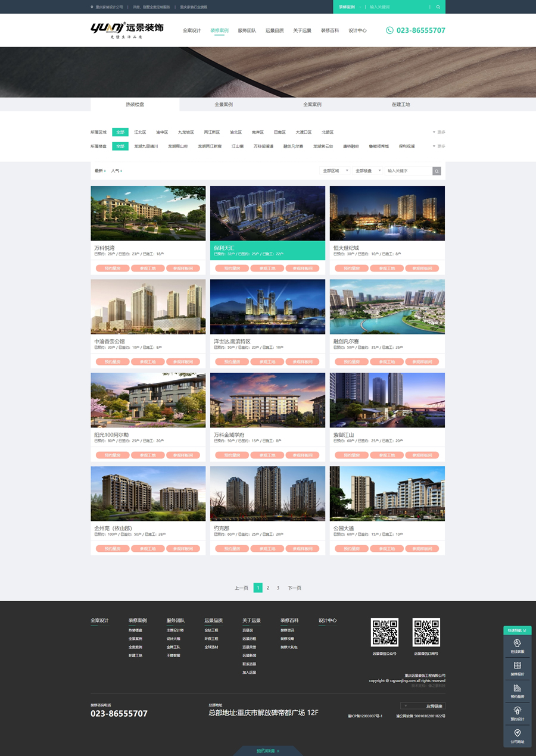Sort listings by 人气

click(116, 171)
